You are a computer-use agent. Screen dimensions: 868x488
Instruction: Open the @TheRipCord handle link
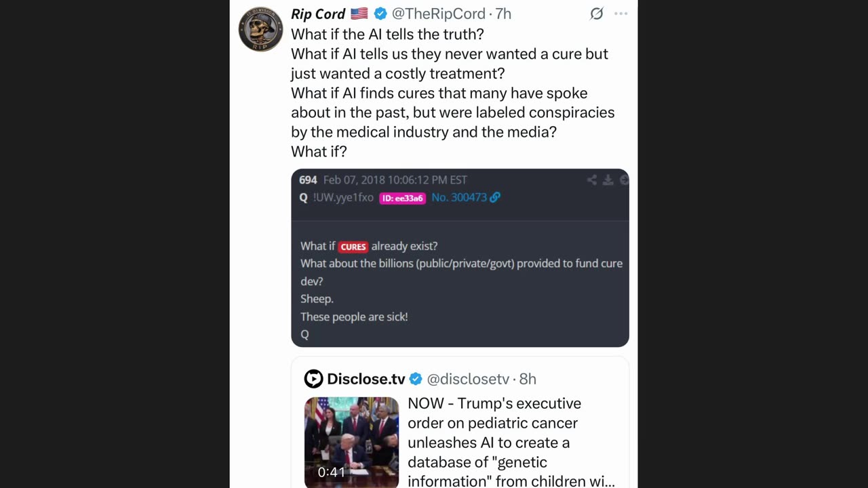439,14
